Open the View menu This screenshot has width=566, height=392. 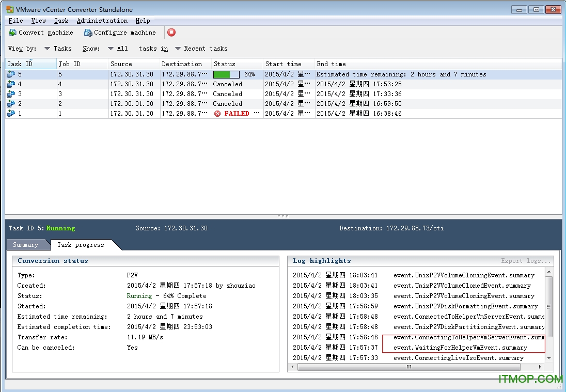pyautogui.click(x=39, y=21)
